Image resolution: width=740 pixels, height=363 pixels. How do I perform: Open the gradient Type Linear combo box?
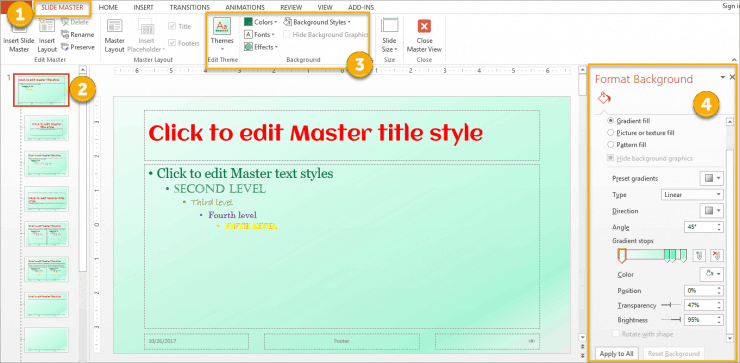(692, 194)
